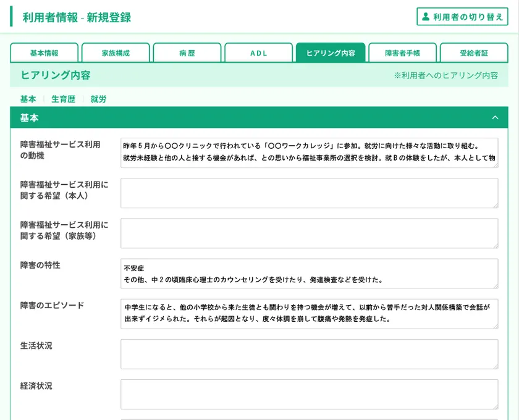
Task: Click the user icon in 利用者の切り替え button
Action: click(x=425, y=17)
